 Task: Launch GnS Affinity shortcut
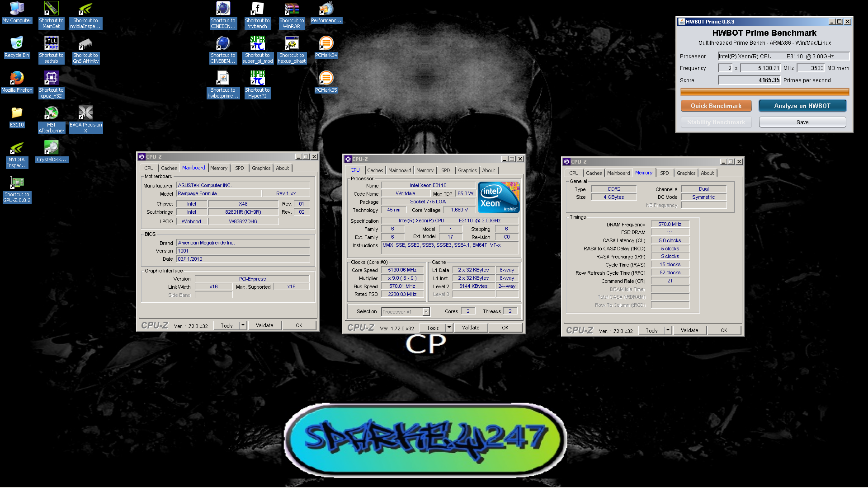point(85,50)
